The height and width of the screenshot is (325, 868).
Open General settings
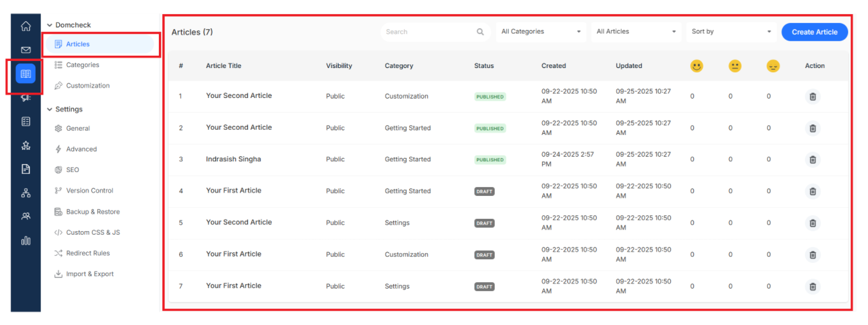pyautogui.click(x=72, y=128)
